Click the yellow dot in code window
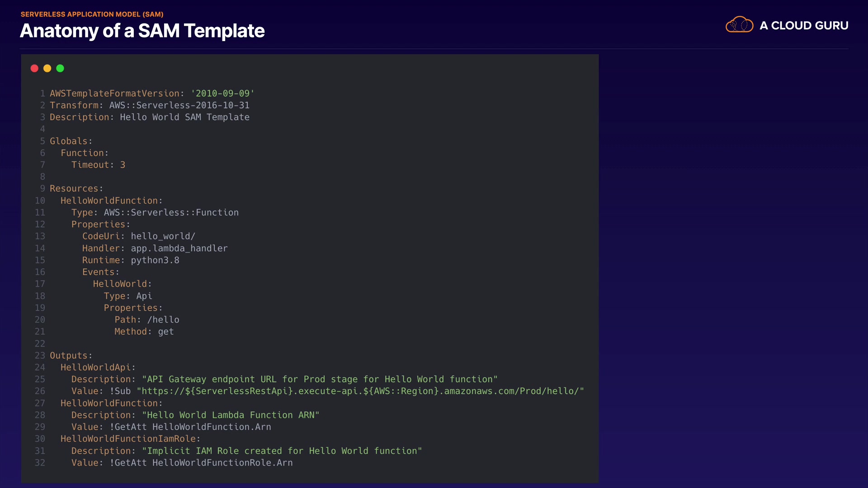The image size is (868, 488). [x=47, y=68]
